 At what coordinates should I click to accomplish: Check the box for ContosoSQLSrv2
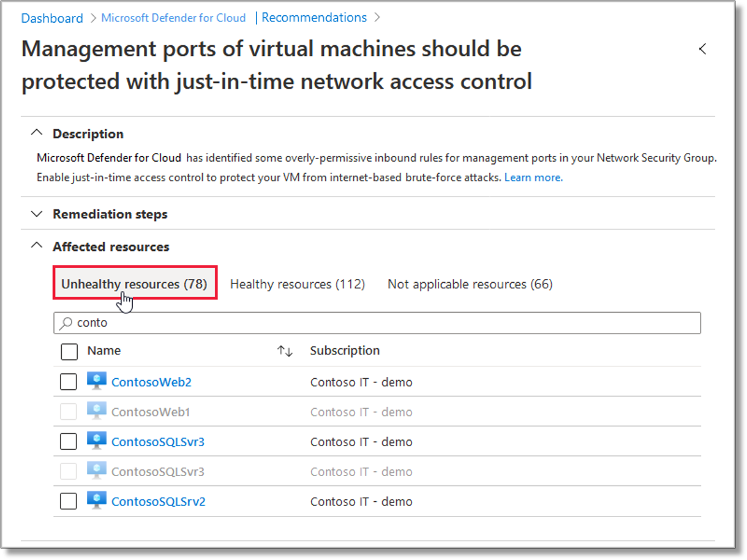click(x=69, y=501)
